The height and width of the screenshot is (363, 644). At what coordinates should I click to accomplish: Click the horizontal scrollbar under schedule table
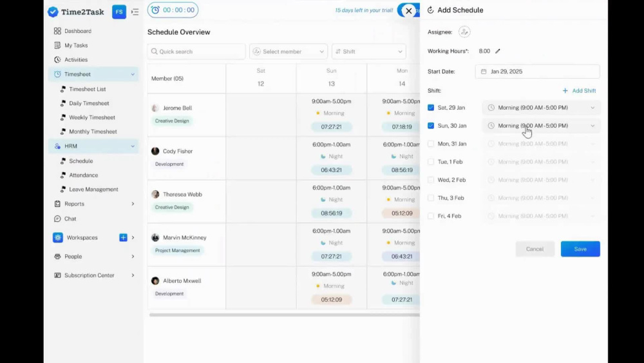284,315
